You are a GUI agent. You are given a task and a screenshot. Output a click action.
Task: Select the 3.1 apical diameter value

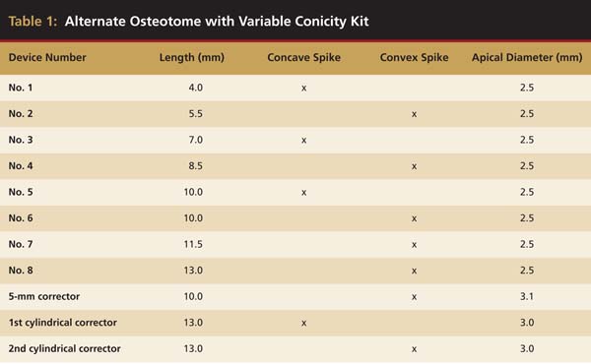coord(527,296)
